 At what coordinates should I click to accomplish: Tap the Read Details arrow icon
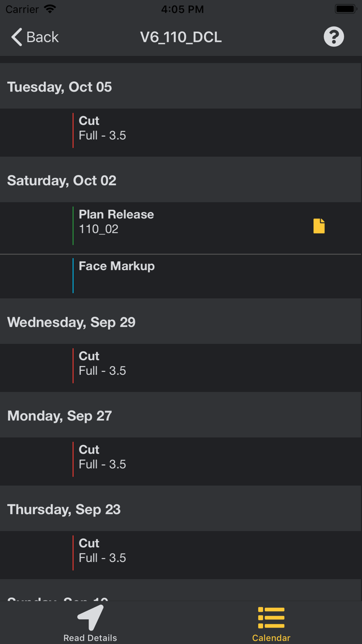pos(90,617)
